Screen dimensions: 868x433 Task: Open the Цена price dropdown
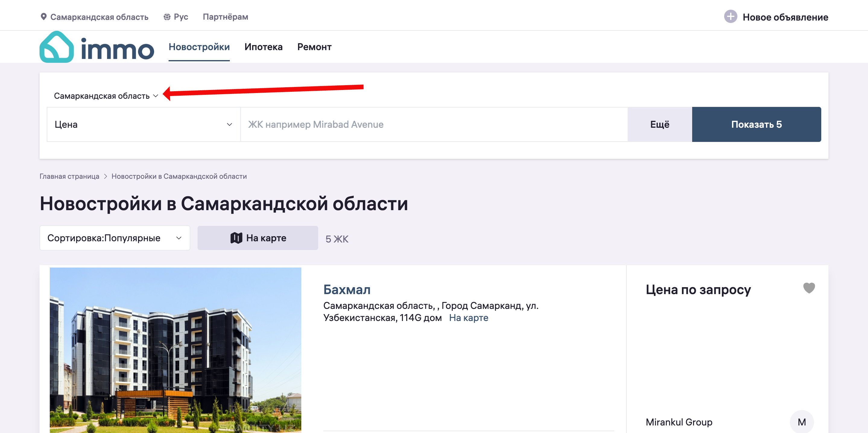(x=144, y=124)
